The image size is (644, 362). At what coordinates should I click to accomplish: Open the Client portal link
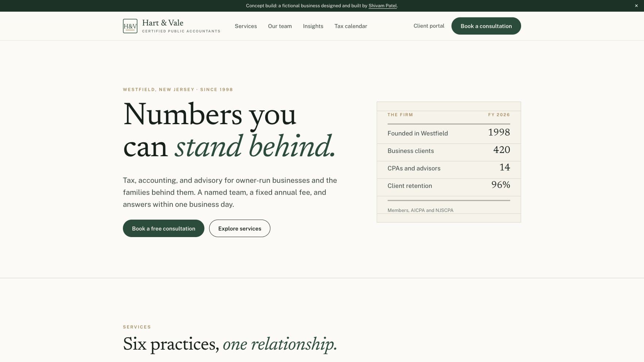[x=429, y=26]
